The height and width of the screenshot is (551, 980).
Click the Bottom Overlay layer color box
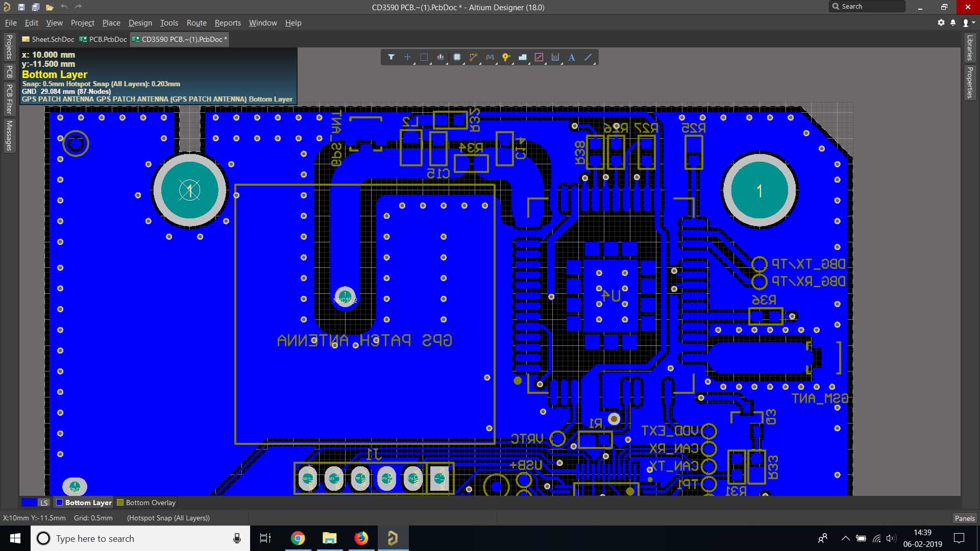coord(120,503)
